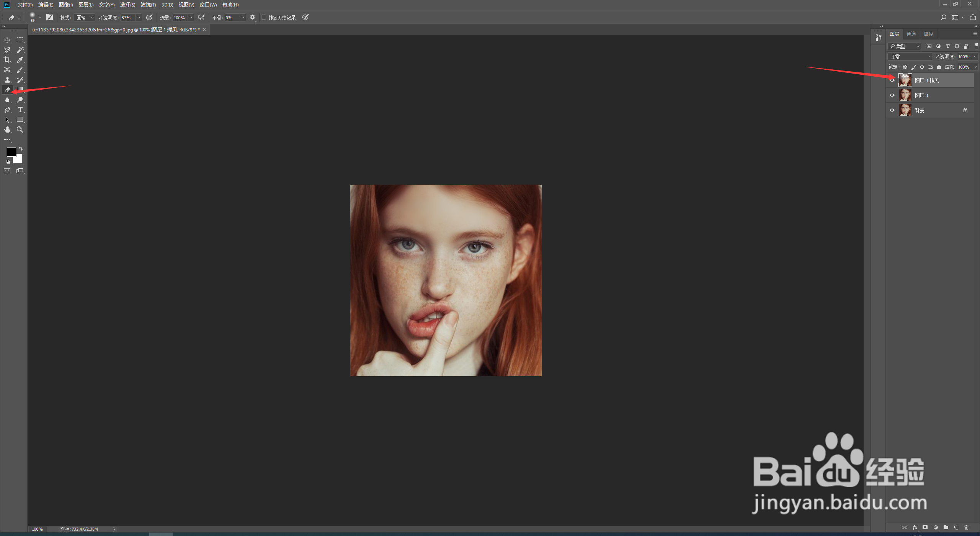Add a layer mask
Screen dimensions: 980x536
click(925, 528)
